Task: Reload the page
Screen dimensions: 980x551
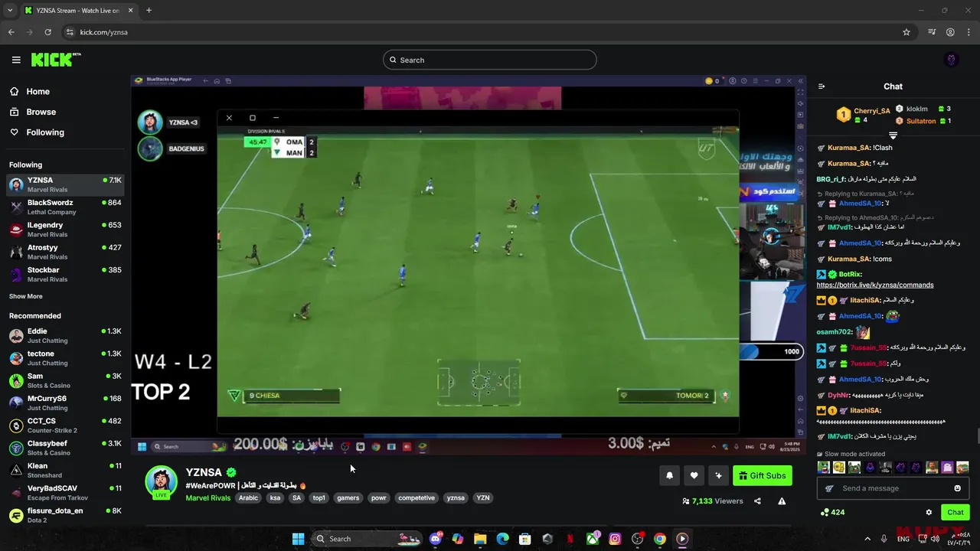Action: [47, 32]
